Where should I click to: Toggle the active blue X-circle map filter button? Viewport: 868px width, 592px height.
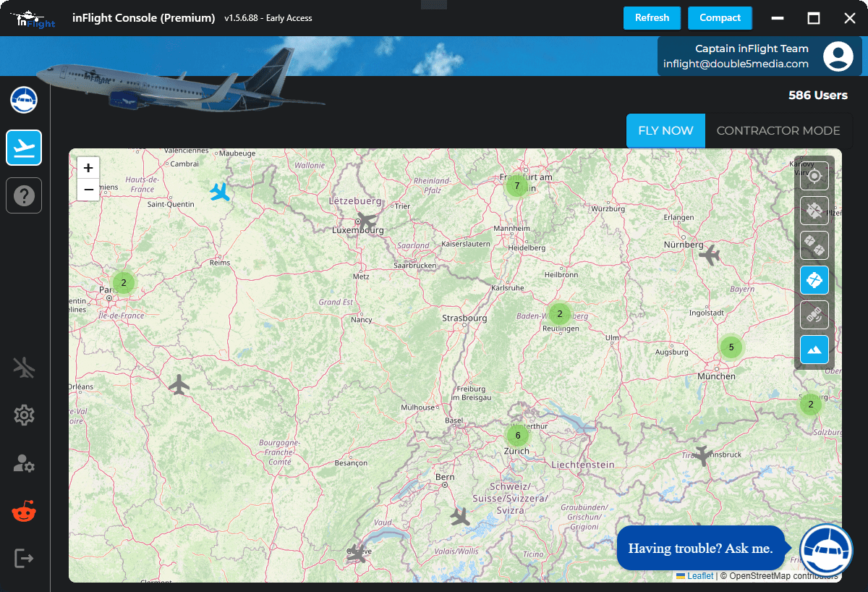(814, 280)
